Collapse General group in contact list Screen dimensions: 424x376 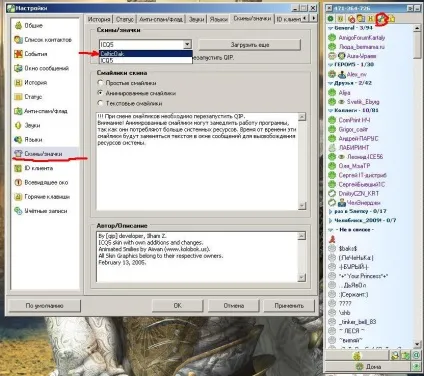point(331,28)
